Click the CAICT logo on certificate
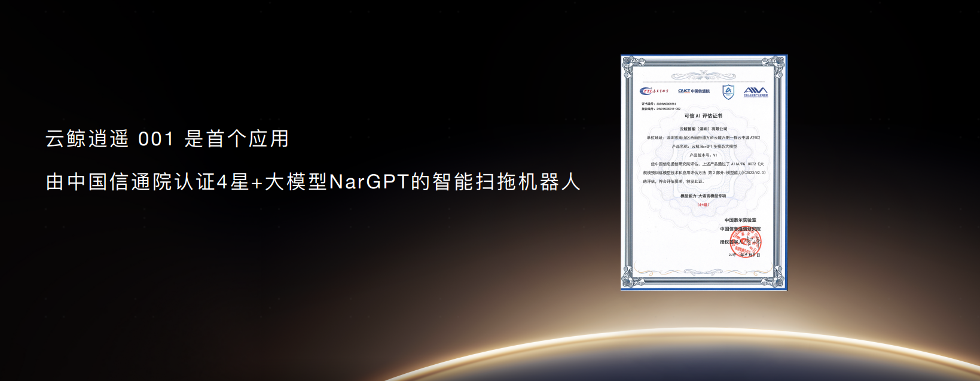980x381 pixels. click(694, 92)
